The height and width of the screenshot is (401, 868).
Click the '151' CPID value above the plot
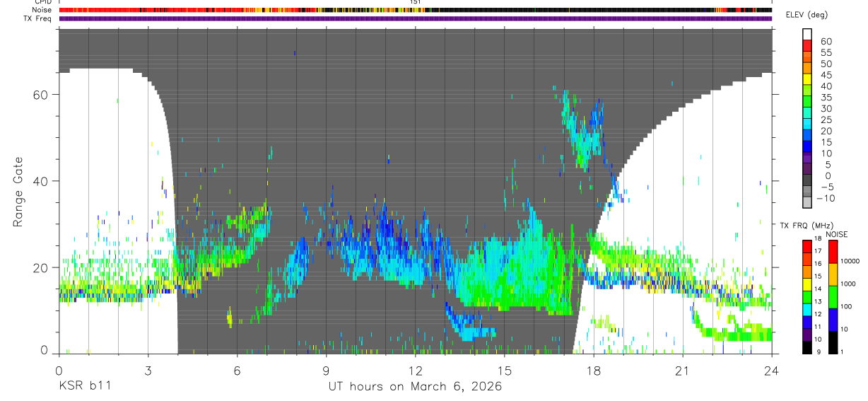(x=415, y=2)
